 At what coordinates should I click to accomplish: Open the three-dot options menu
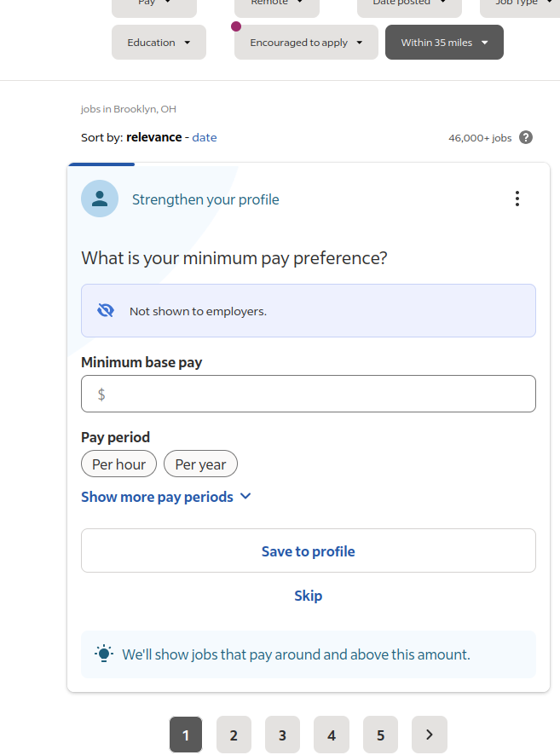click(517, 199)
